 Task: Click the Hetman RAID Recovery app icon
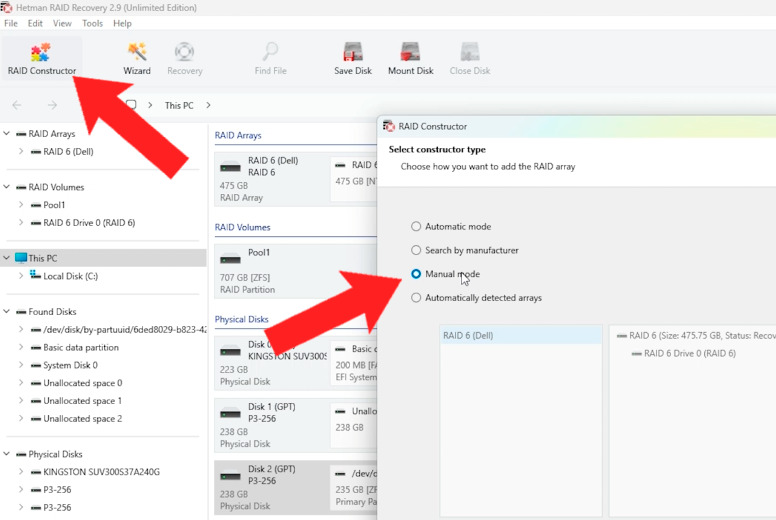point(6,7)
